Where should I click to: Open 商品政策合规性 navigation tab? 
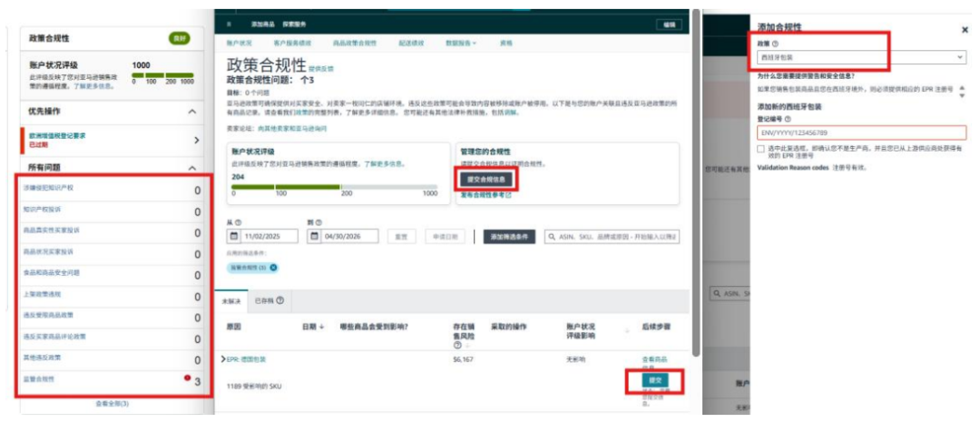tap(355, 44)
